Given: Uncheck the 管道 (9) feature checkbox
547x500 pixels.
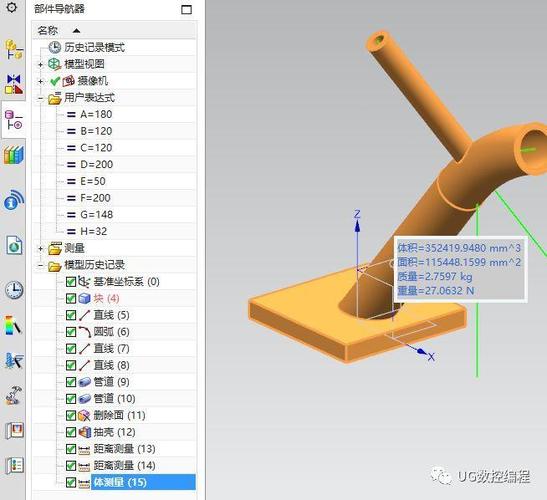Looking at the screenshot, I should click(71, 382).
